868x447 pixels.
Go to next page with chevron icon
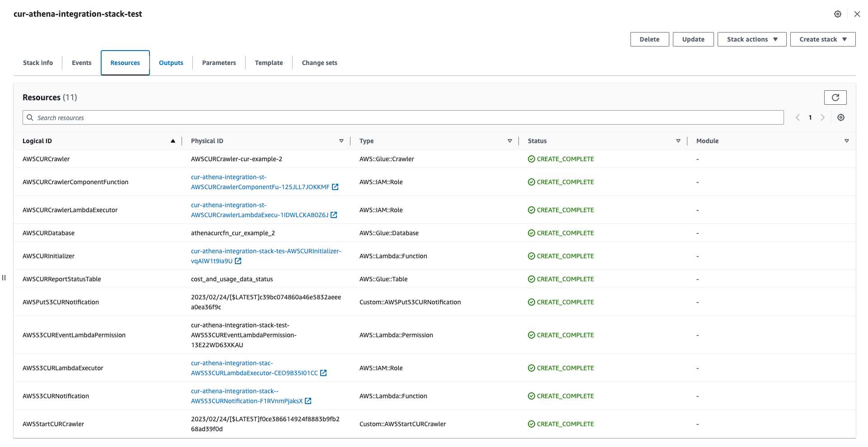[823, 117]
